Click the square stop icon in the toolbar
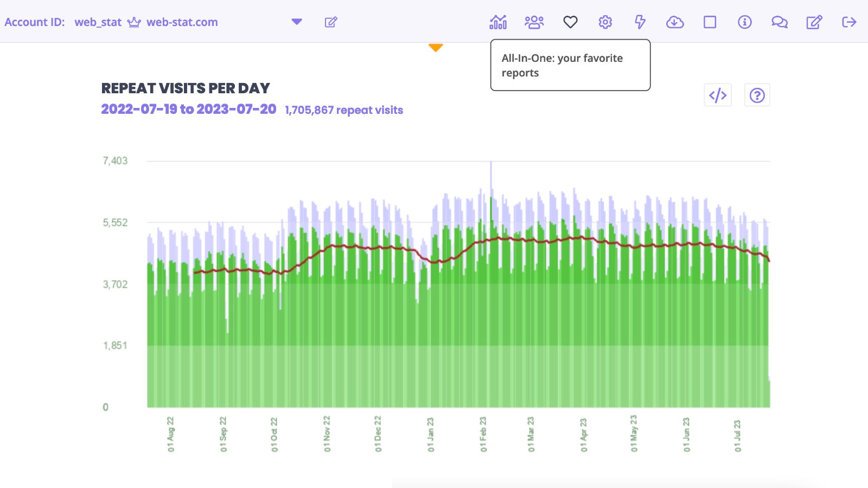868x488 pixels. tap(710, 22)
